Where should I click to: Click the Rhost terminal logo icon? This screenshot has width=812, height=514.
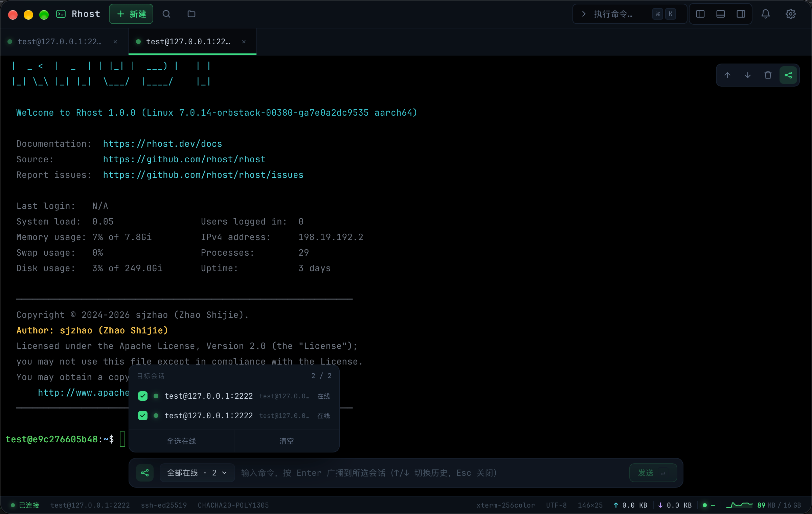click(x=61, y=14)
